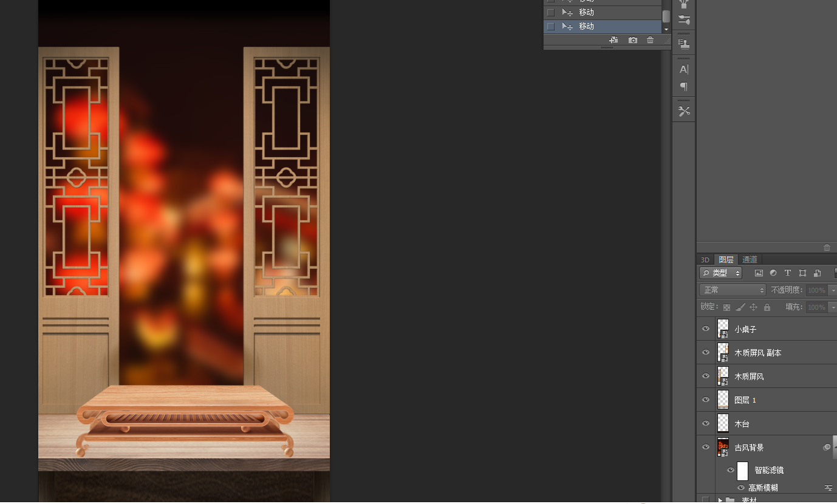
Task: Open the Paragraph panel icon
Action: click(x=684, y=86)
